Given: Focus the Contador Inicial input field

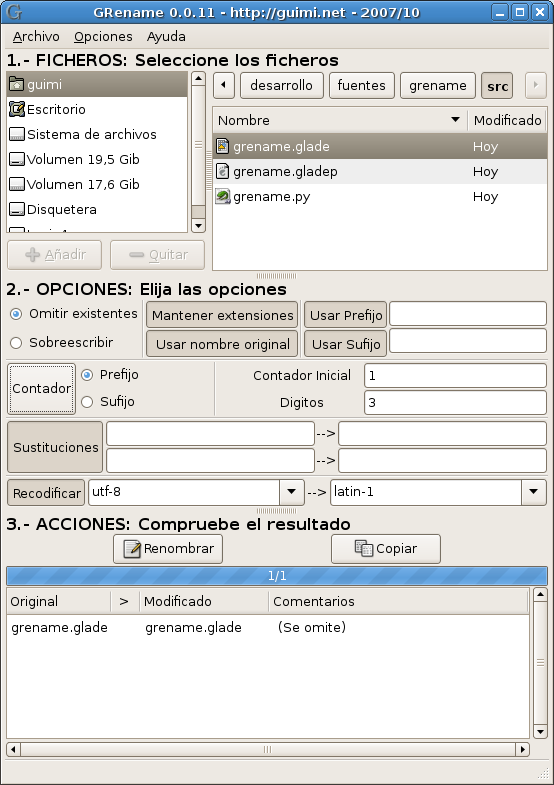Looking at the screenshot, I should point(455,376).
